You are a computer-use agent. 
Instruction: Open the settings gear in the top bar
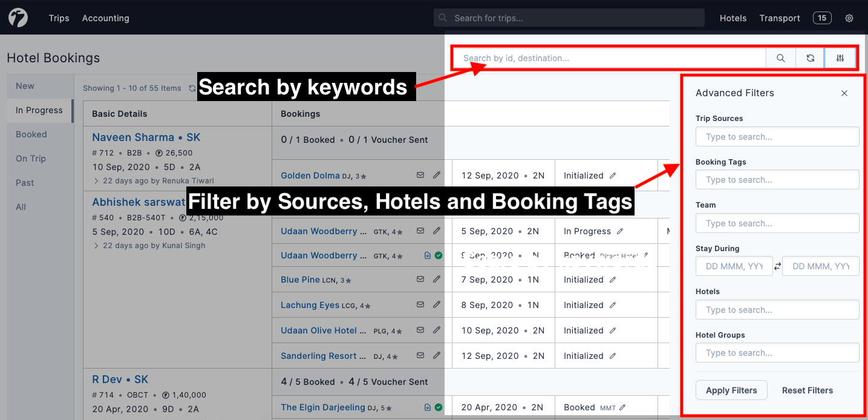point(849,18)
